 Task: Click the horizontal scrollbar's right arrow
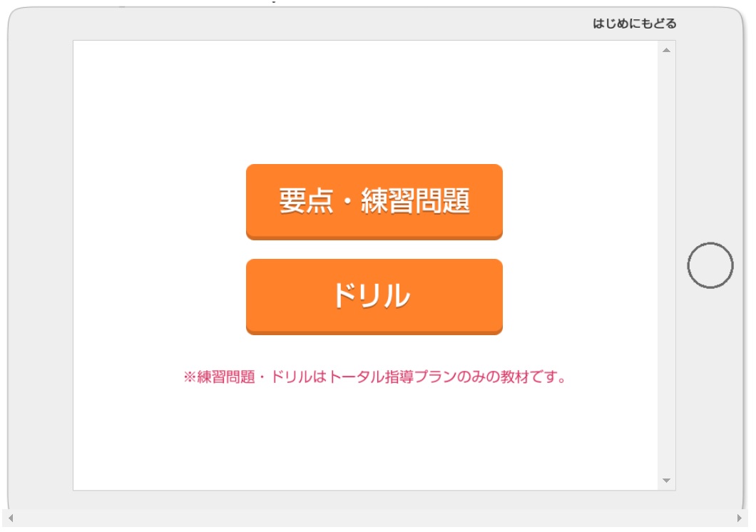coord(739,518)
